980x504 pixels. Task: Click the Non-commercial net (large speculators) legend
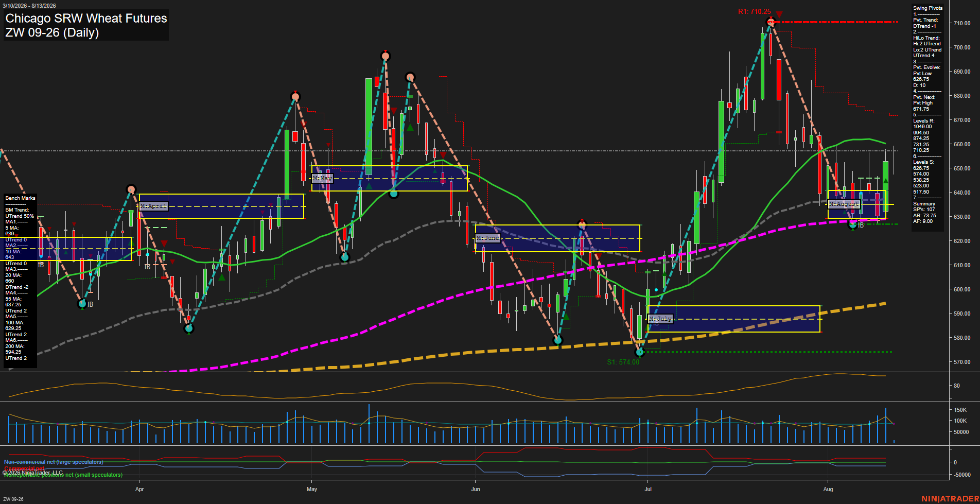point(54,462)
